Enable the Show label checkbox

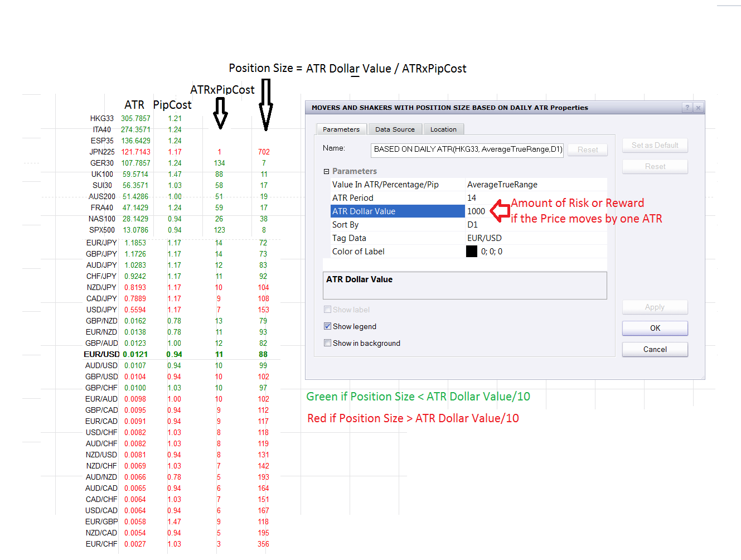pos(327,310)
